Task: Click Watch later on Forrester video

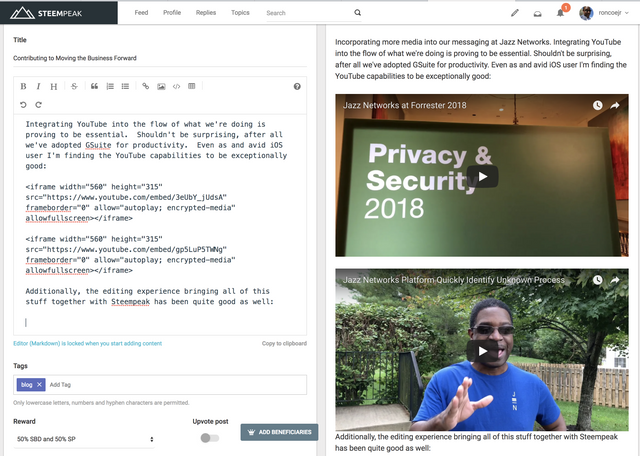Action: 598,105
